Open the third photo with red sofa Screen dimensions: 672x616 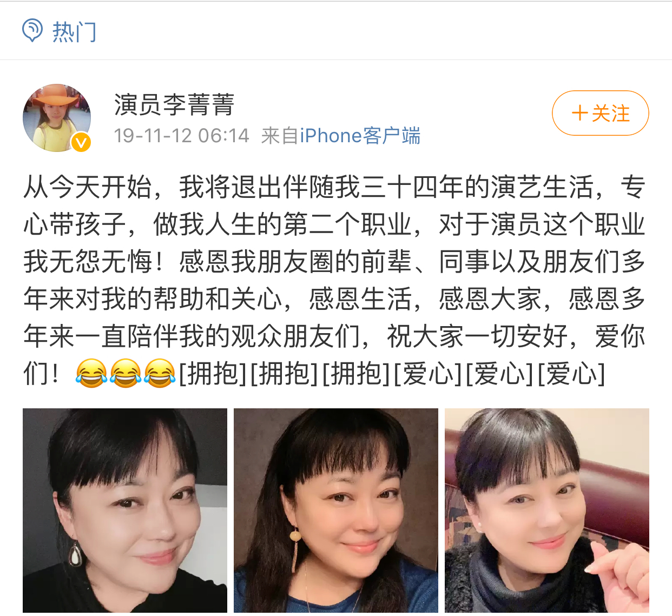[547, 511]
